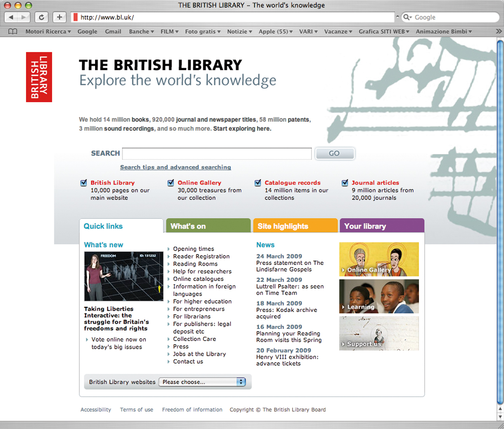Click the scrollbar down arrow
Viewport: 504px width, 429px height.
click(x=500, y=417)
